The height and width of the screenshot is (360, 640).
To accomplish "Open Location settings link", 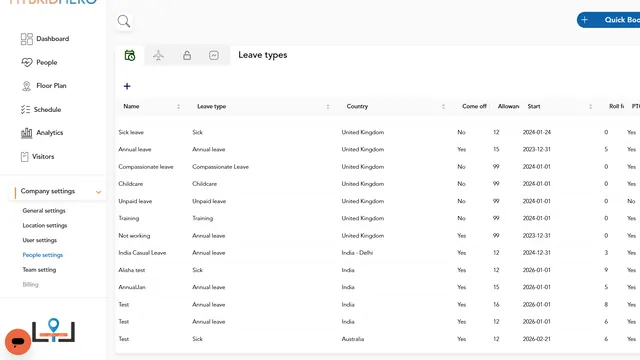I will (45, 225).
